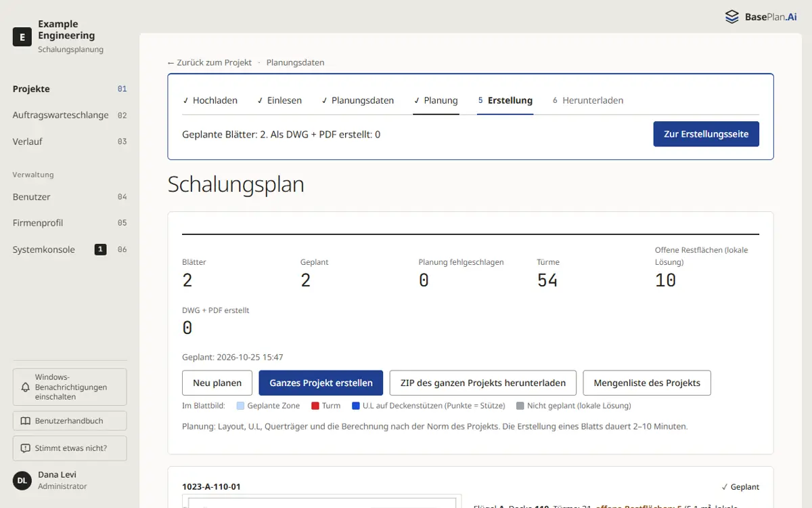The width and height of the screenshot is (812, 508).
Task: Click the light blue "Geplante Zone" swatch
Action: pyautogui.click(x=240, y=406)
